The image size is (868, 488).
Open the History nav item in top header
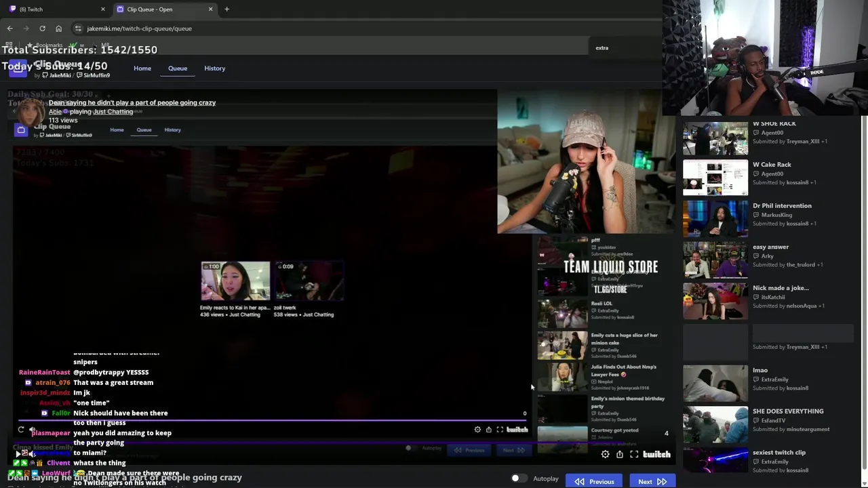coord(214,68)
